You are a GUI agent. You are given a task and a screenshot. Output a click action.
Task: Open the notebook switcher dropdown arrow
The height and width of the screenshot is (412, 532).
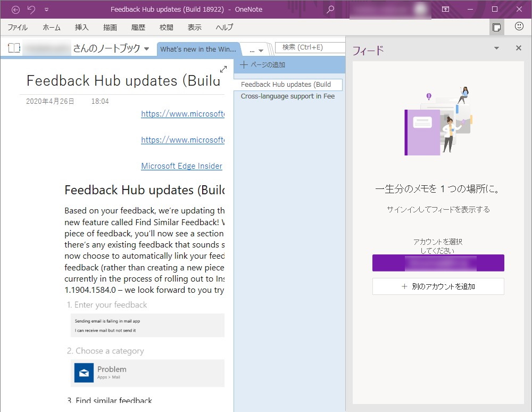coord(147,47)
